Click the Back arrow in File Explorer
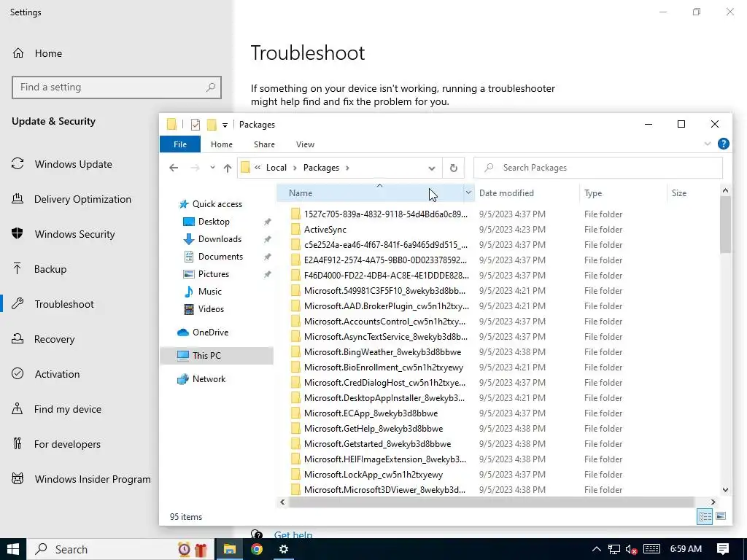The height and width of the screenshot is (560, 747). pos(174,168)
